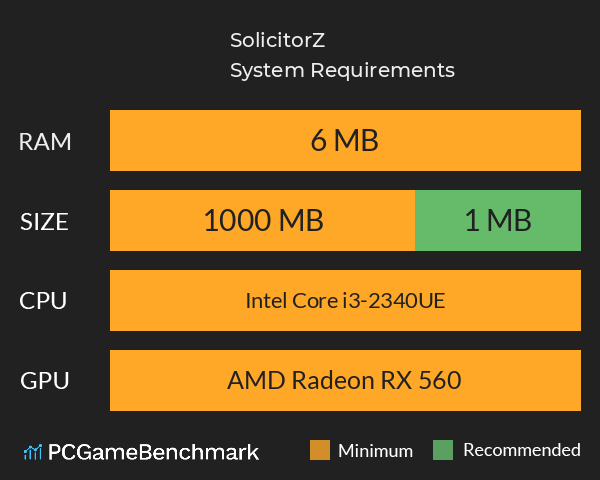Click the PCGameBenchmark bar chart logo icon
Image resolution: width=600 pixels, height=480 pixels.
tap(32, 452)
